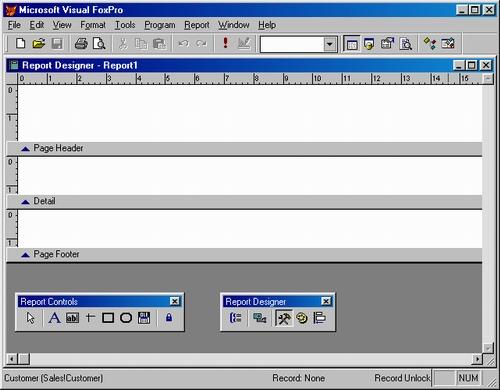
Task: Click the Cut scissors icon
Action: click(x=123, y=44)
